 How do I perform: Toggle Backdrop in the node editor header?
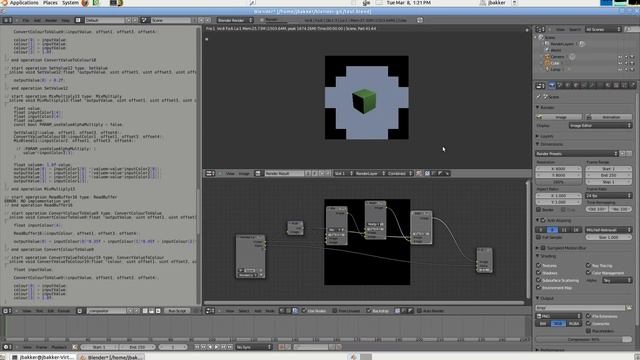[x=369, y=311]
